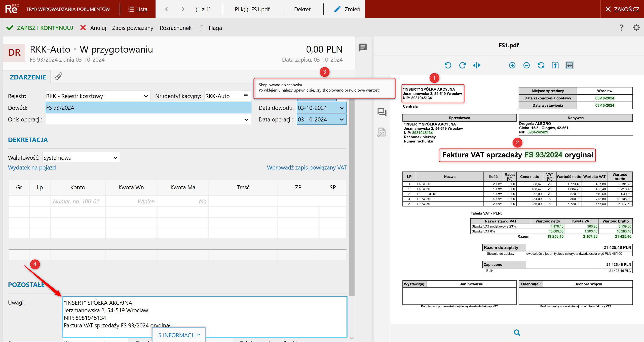Open Wprowadź zapis powiązany VAT link

pos(306,167)
